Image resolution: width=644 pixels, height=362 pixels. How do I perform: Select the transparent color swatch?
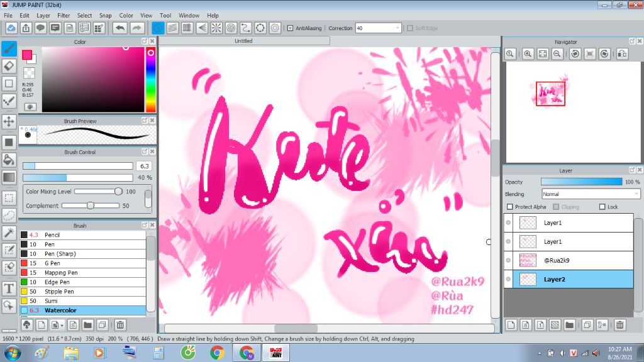coord(29,73)
